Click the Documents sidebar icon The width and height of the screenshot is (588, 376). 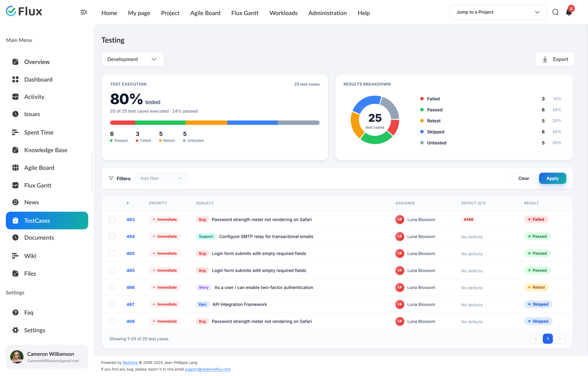click(x=15, y=237)
